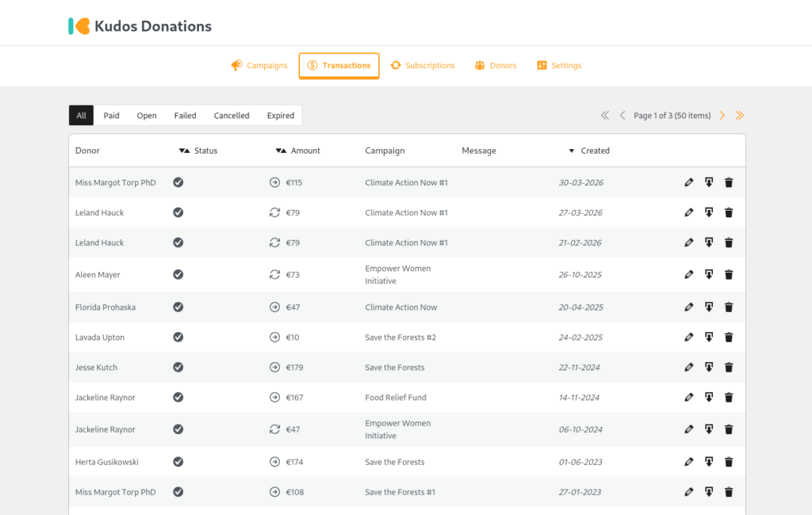Edit the Herta Gusikowski transaction
The height and width of the screenshot is (515, 812).
point(688,462)
